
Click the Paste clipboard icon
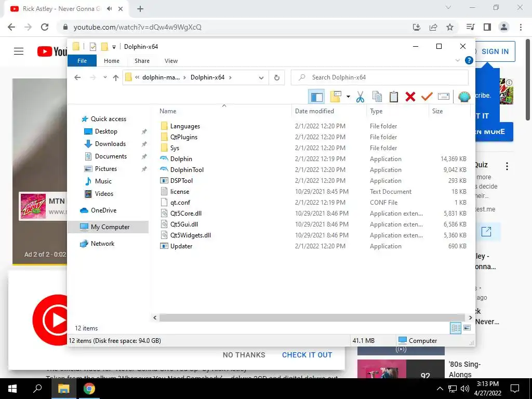394,97
